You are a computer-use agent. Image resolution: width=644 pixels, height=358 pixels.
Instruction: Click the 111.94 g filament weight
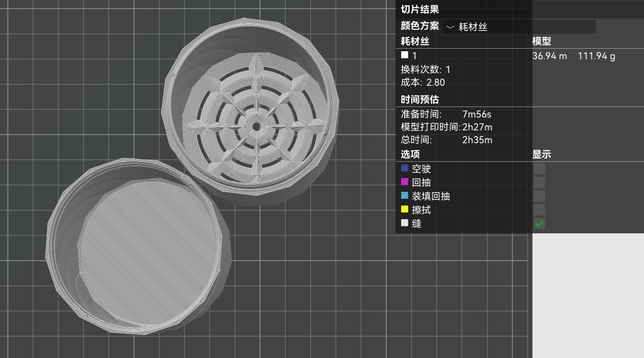click(596, 56)
